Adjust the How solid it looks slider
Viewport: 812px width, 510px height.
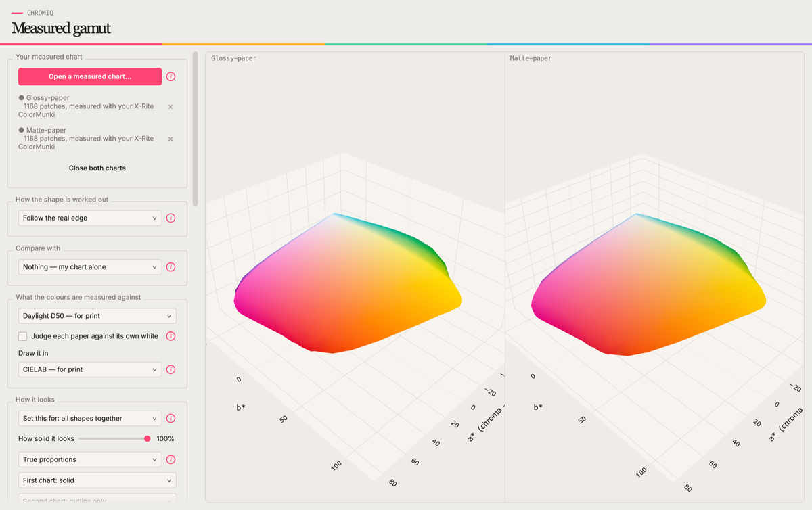[114, 438]
